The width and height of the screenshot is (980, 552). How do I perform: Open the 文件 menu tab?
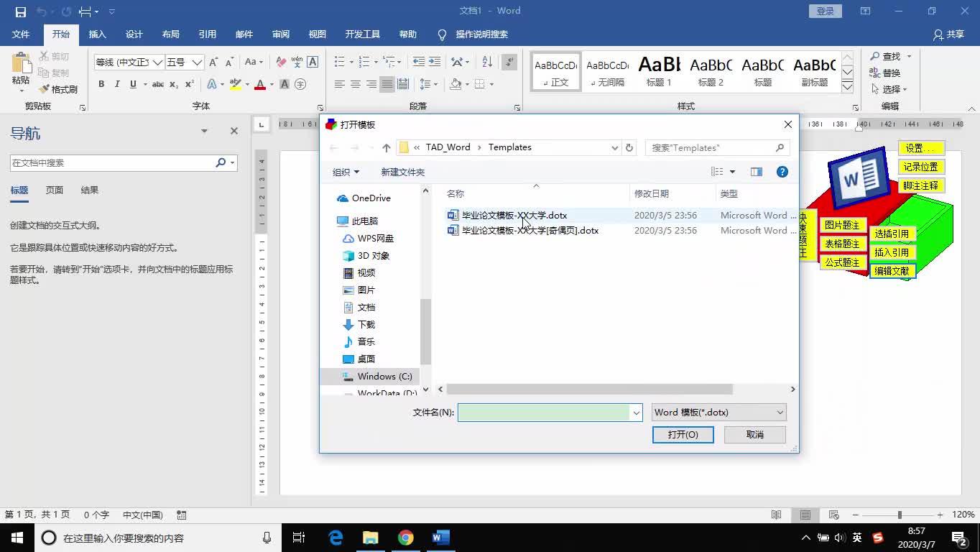pyautogui.click(x=21, y=34)
